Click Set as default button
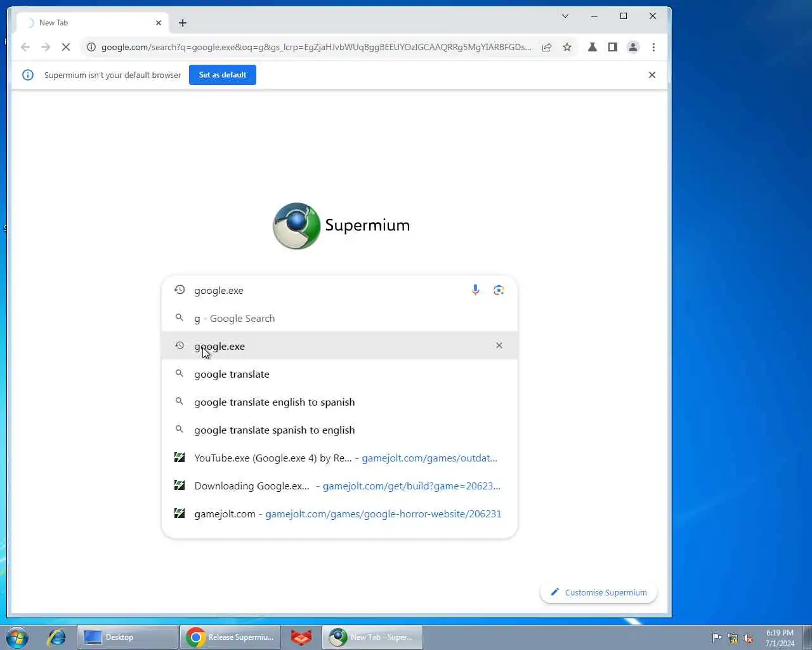 pos(223,75)
